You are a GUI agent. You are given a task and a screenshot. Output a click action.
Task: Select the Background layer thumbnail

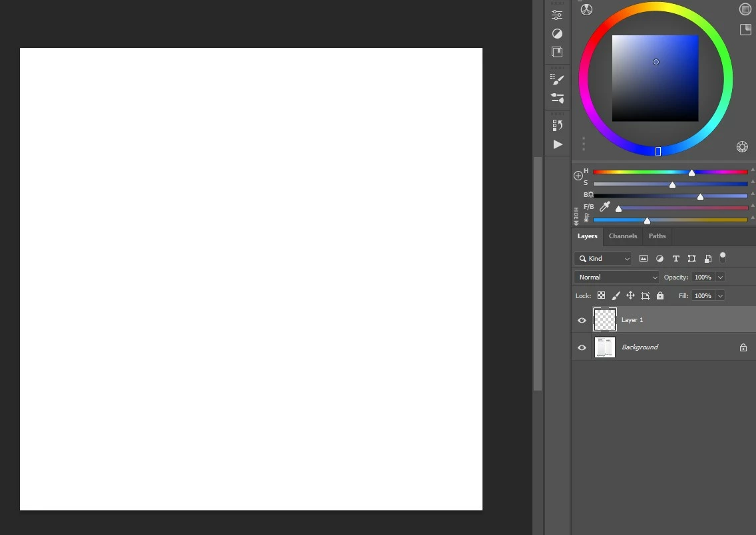pyautogui.click(x=605, y=347)
